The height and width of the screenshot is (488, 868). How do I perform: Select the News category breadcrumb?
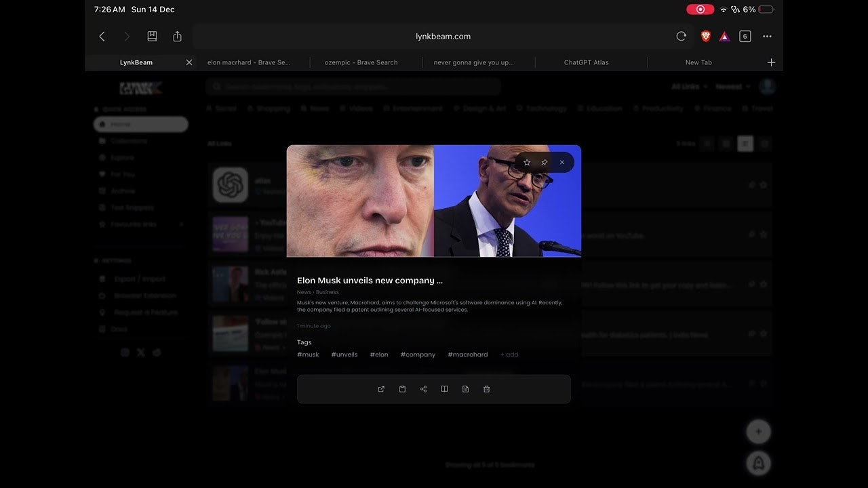click(x=304, y=292)
